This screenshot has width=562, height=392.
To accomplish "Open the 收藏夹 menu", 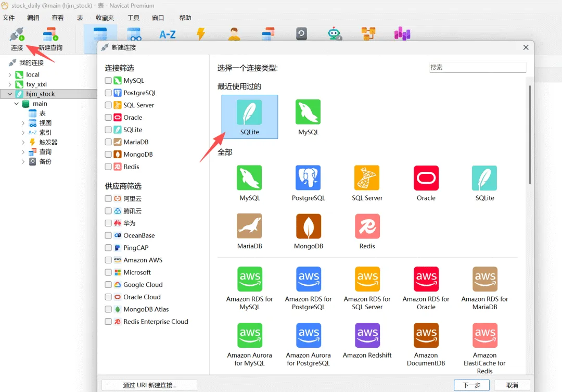I will pyautogui.click(x=105, y=18).
